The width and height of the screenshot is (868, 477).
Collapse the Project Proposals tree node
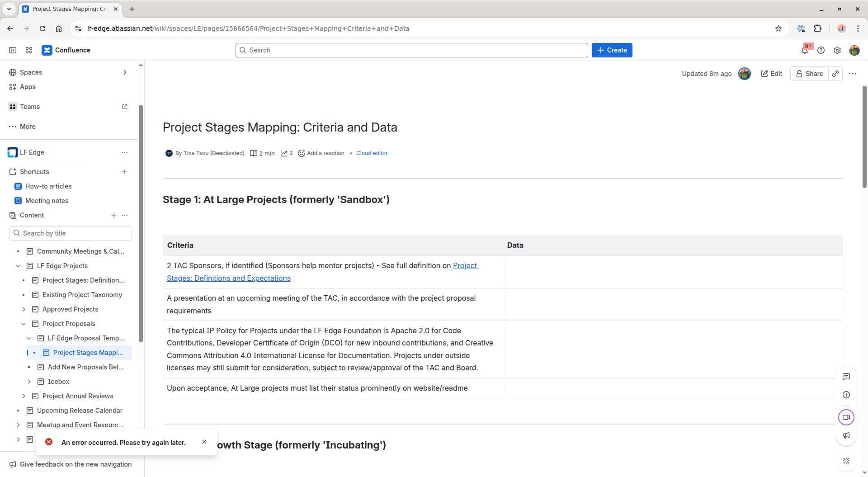click(24, 324)
